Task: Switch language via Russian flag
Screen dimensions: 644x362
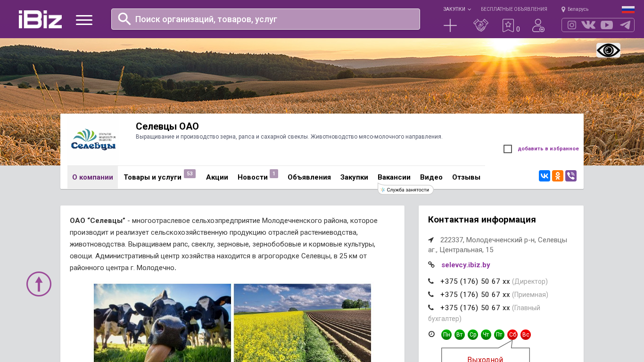Action: (x=628, y=9)
